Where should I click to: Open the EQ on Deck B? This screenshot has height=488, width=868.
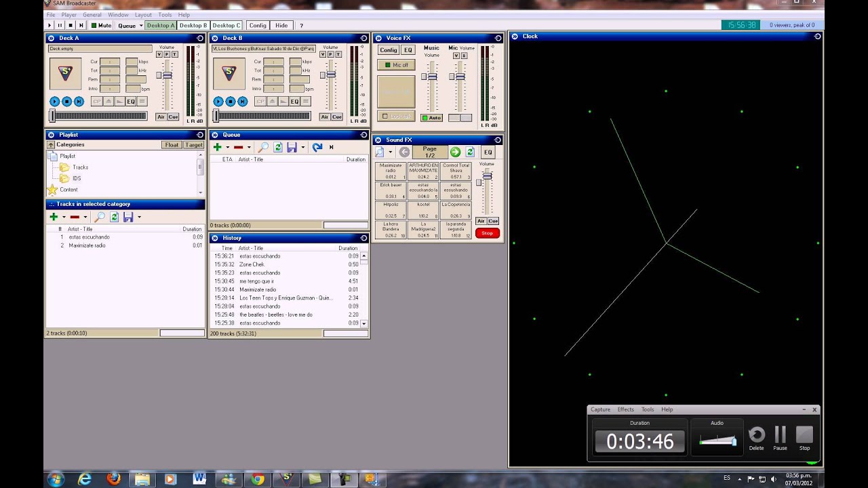coord(294,102)
